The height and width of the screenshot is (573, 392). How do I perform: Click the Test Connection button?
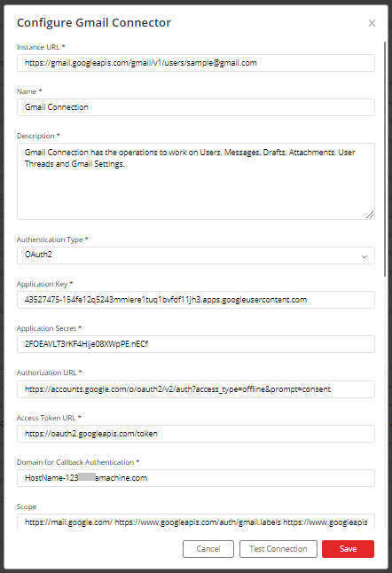pyautogui.click(x=278, y=549)
